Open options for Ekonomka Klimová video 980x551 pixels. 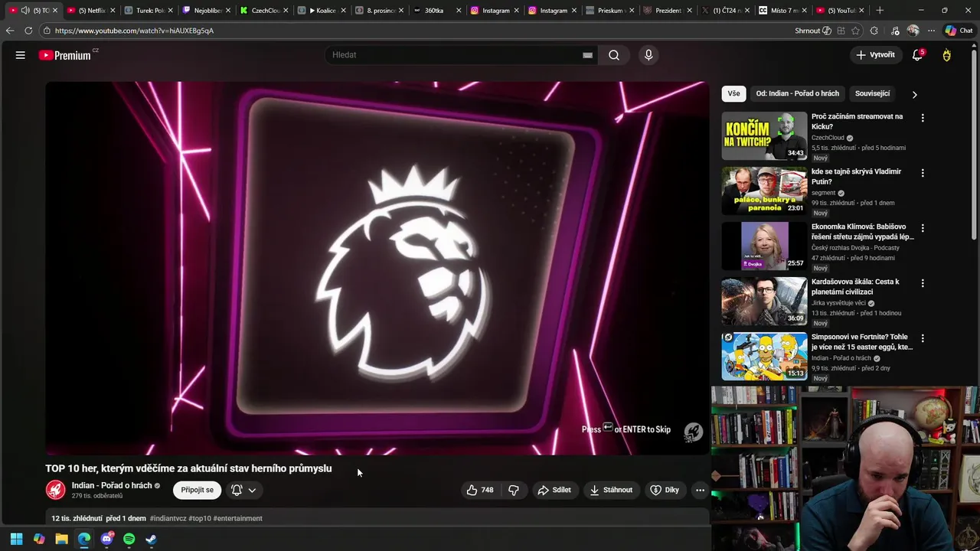click(923, 228)
